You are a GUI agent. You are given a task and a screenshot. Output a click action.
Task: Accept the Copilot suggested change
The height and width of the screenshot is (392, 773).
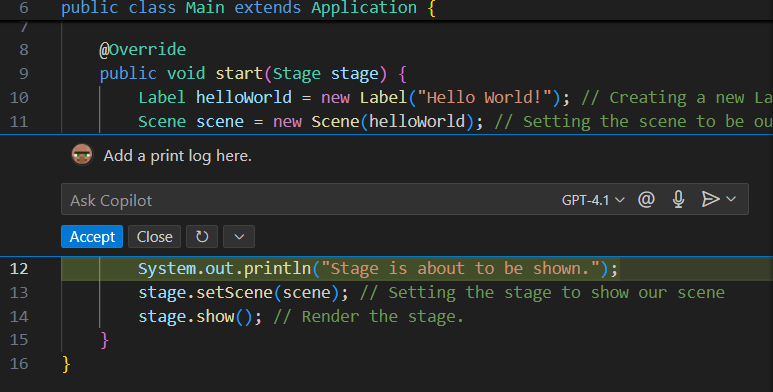tap(92, 237)
